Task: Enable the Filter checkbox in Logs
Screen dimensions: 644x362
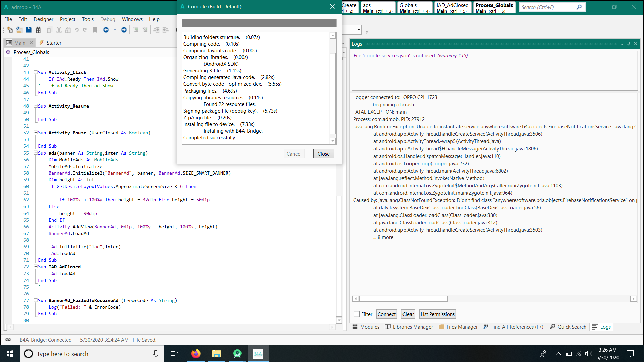Action: tap(357, 314)
